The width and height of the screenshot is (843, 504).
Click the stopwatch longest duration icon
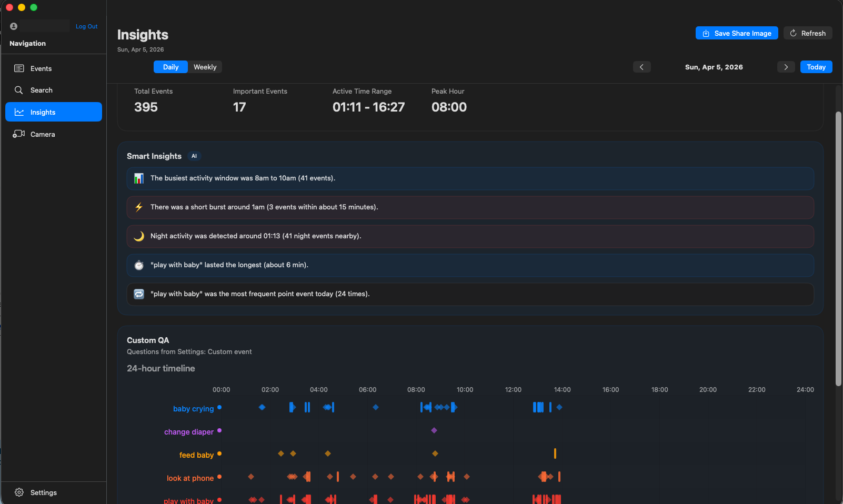click(x=139, y=265)
